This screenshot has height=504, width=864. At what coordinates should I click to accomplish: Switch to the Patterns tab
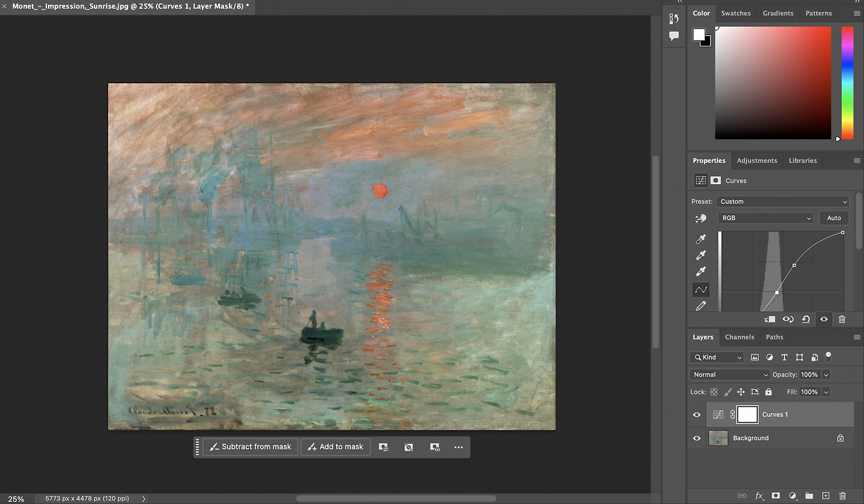coord(819,13)
